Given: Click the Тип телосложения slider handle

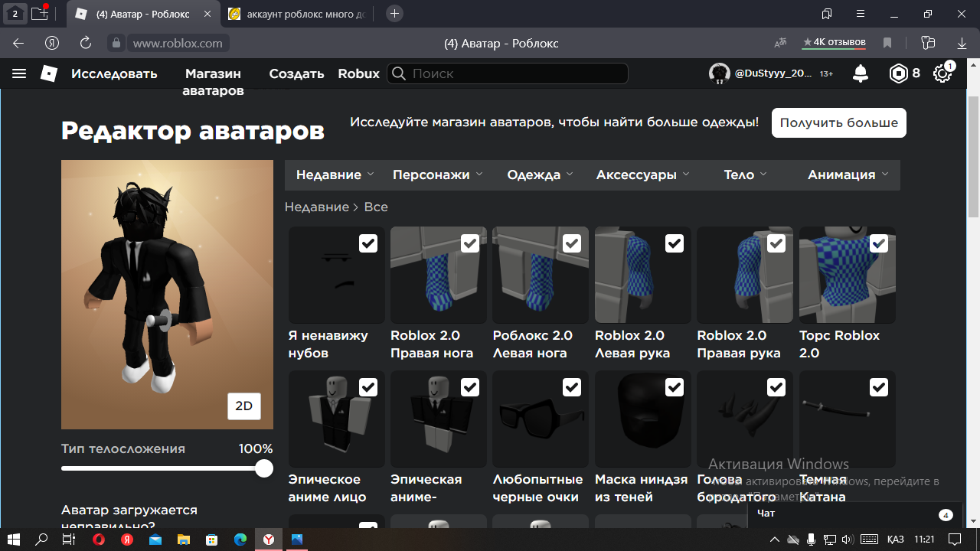Looking at the screenshot, I should point(264,468).
